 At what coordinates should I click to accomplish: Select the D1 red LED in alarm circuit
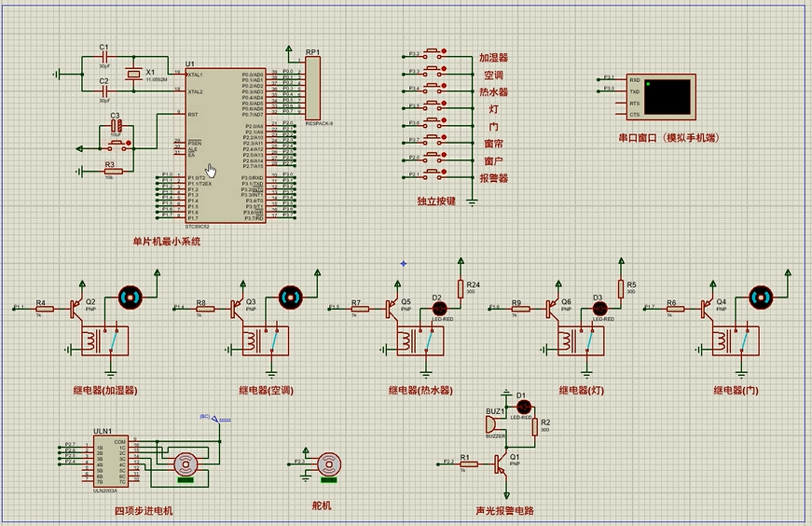point(523,407)
